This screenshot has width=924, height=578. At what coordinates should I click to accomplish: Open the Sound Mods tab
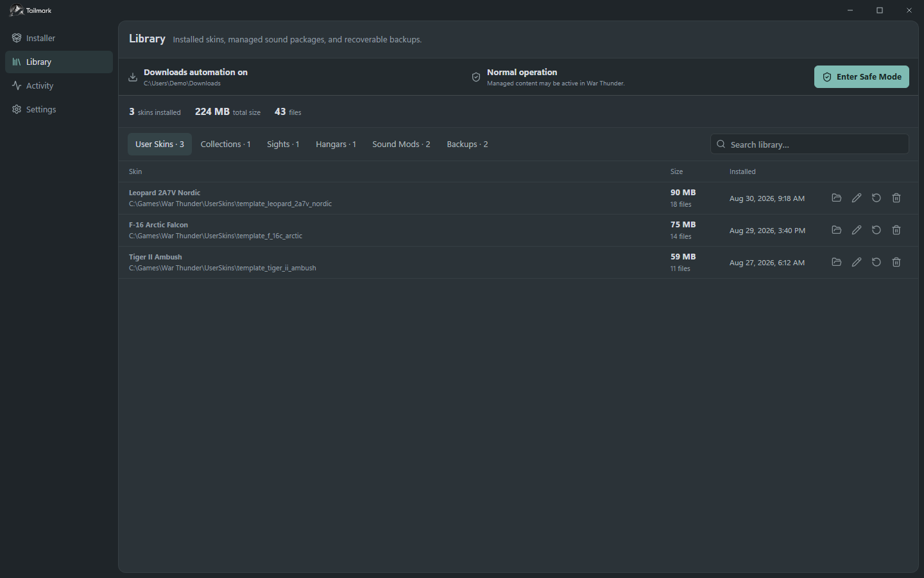click(x=401, y=144)
